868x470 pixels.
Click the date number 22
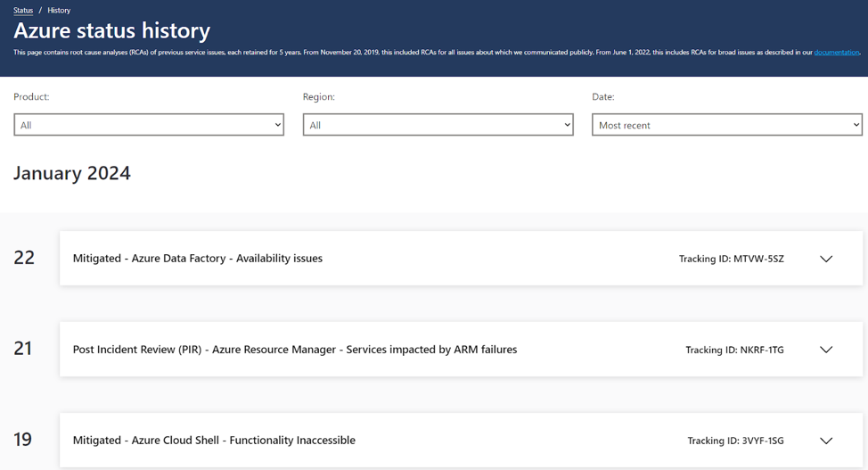point(24,258)
